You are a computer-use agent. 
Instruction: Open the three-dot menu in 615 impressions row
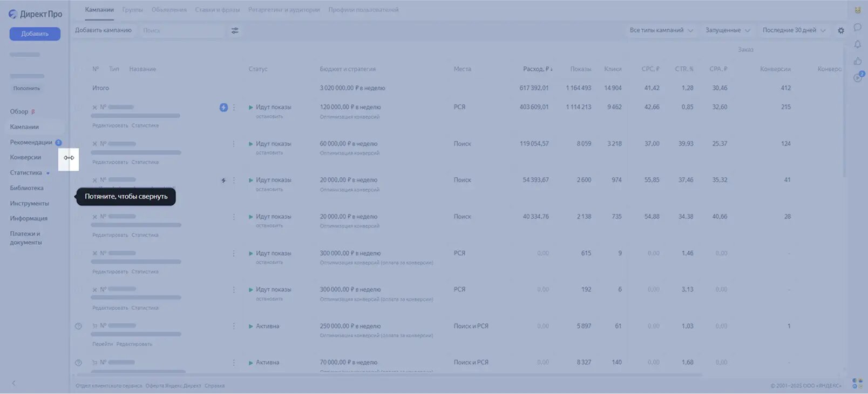pyautogui.click(x=234, y=253)
